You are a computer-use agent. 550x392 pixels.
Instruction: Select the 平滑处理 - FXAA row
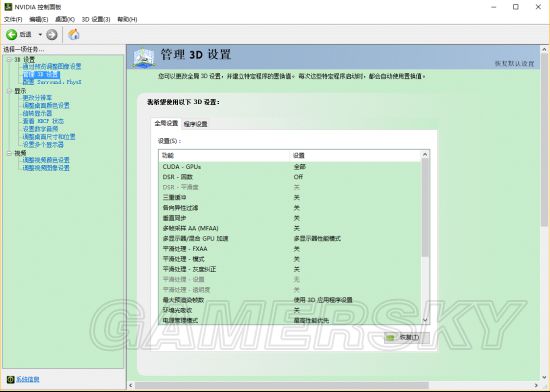pyautogui.click(x=290, y=249)
